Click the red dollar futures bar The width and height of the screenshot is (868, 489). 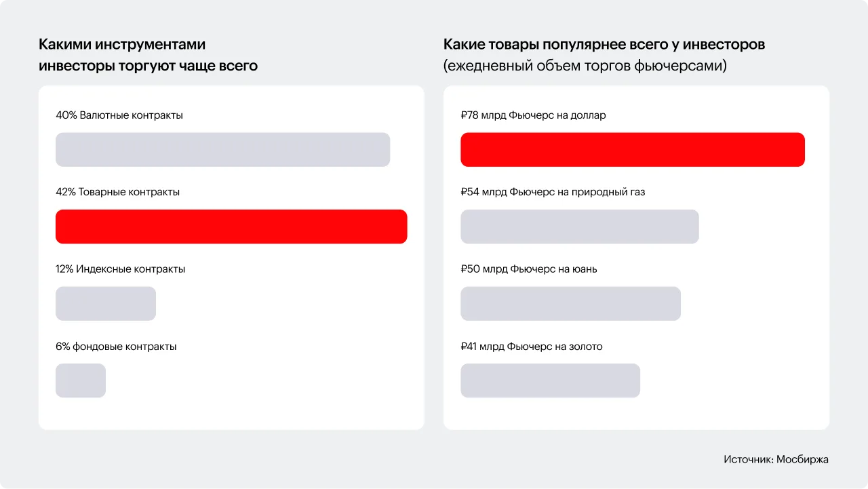click(632, 150)
